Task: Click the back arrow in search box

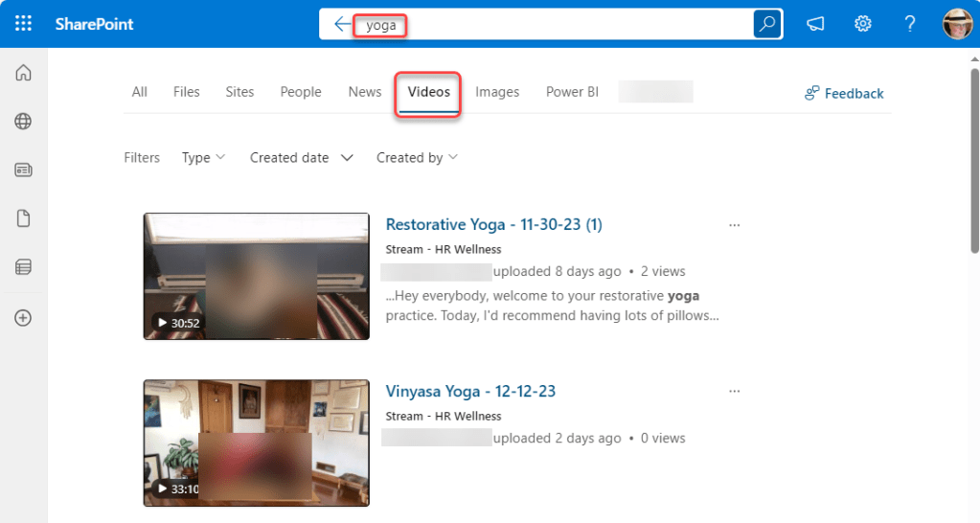Action: click(x=342, y=25)
